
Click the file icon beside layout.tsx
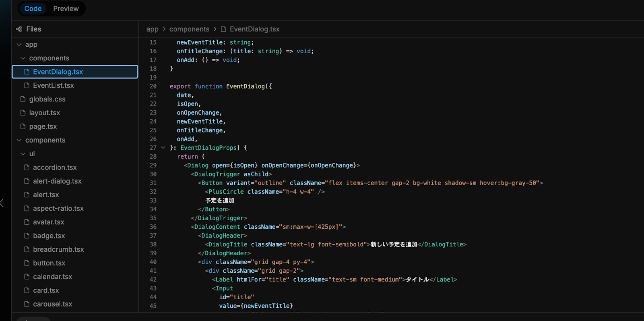tap(23, 113)
